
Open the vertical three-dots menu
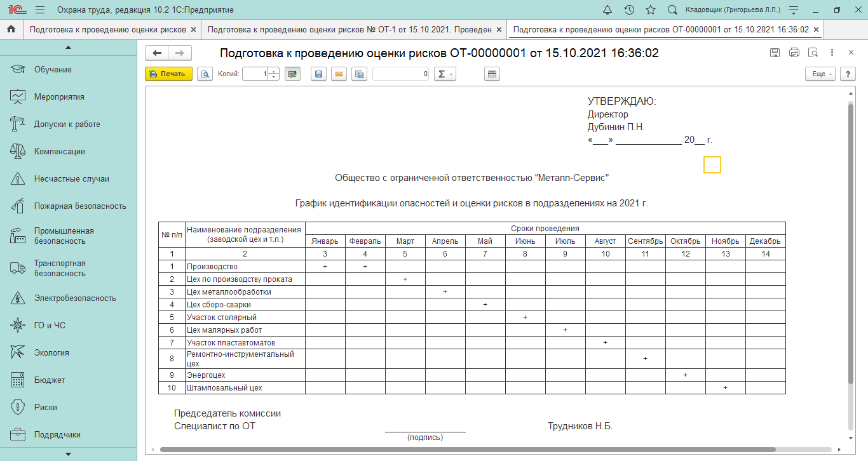pos(832,53)
